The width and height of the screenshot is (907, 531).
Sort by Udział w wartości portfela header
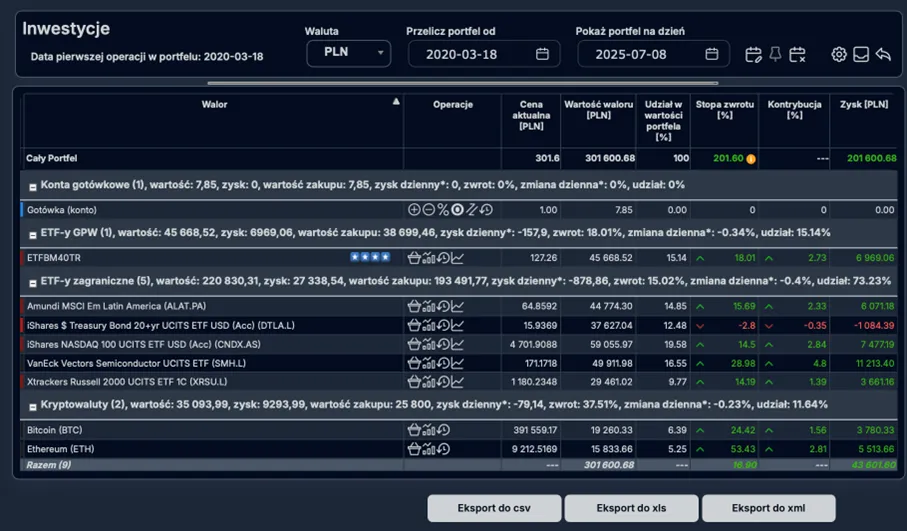663,121
